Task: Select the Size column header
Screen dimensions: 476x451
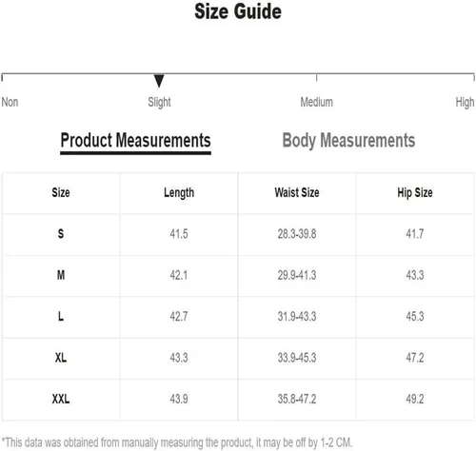Action: coord(61,193)
